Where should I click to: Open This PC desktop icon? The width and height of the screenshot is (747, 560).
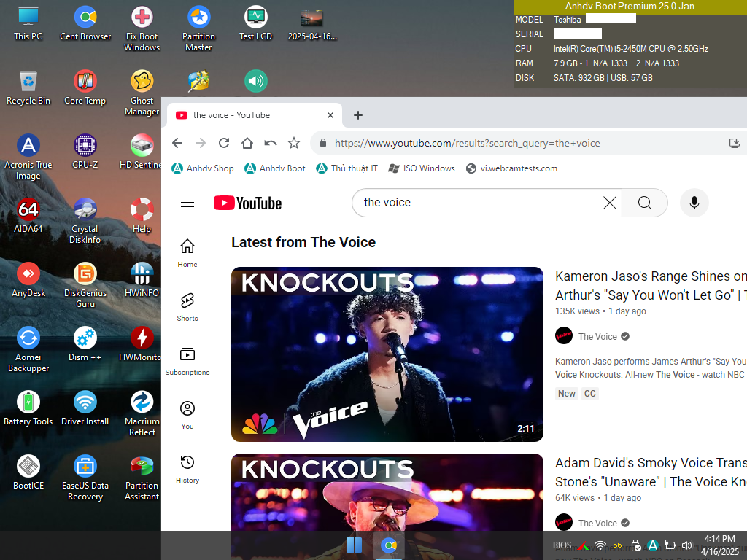pos(28,24)
